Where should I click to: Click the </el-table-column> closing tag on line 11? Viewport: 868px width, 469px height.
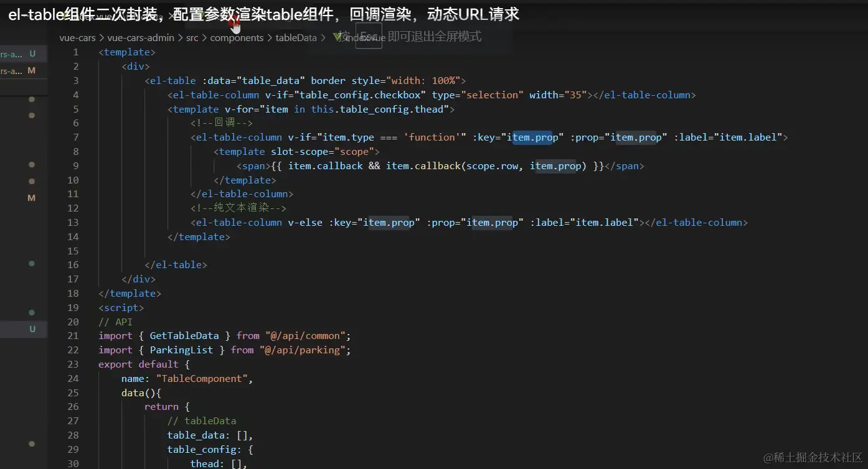click(x=242, y=194)
